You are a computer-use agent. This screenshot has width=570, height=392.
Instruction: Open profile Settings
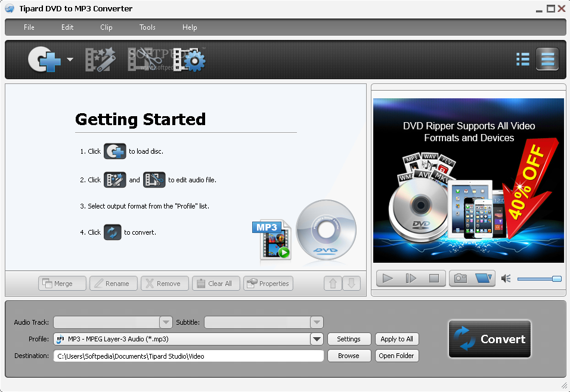349,339
